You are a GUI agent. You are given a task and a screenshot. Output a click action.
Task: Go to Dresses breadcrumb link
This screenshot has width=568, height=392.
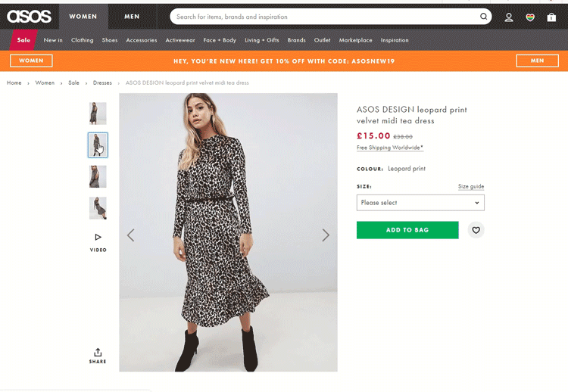(102, 82)
